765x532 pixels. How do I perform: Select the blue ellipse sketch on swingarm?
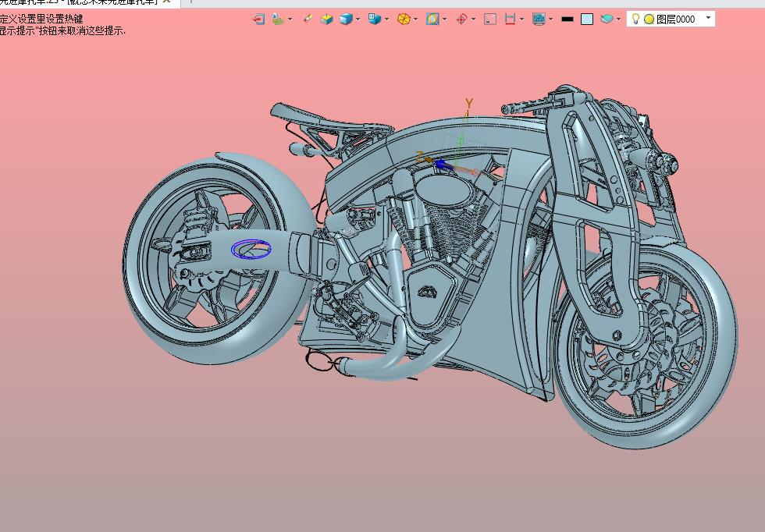pyautogui.click(x=251, y=249)
